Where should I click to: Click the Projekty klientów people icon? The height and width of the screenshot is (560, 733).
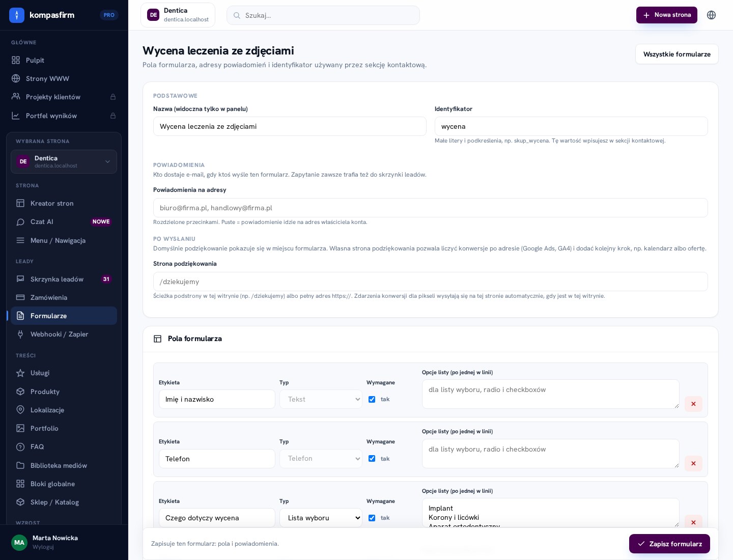coord(16,97)
